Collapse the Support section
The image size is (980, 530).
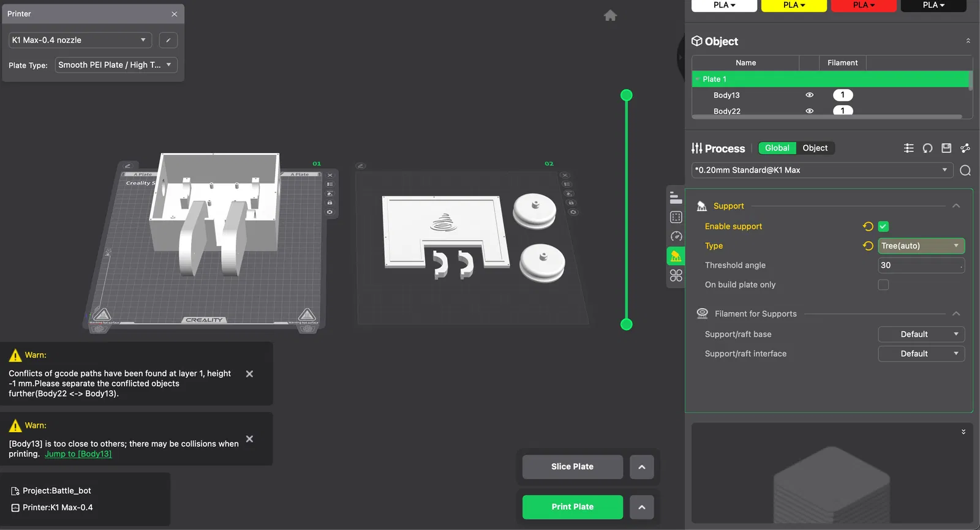coord(956,206)
